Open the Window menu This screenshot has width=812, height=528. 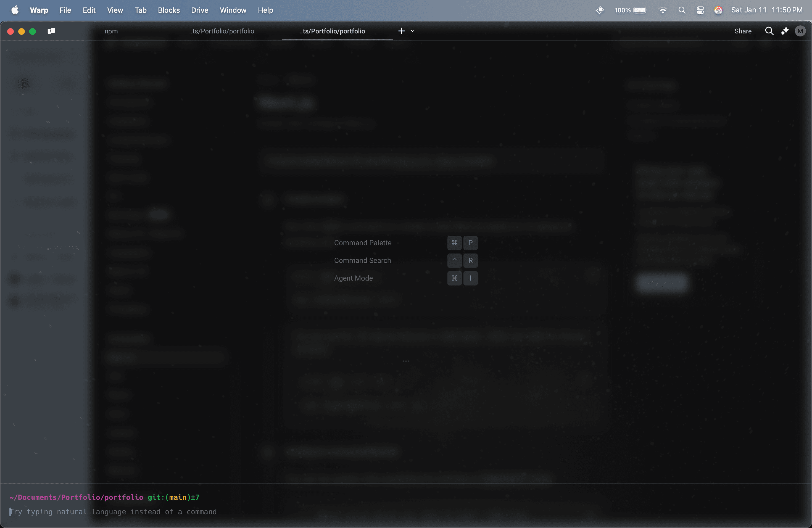click(233, 10)
